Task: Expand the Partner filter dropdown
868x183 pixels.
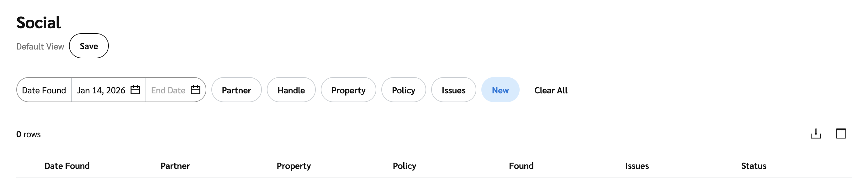Action: click(x=236, y=90)
